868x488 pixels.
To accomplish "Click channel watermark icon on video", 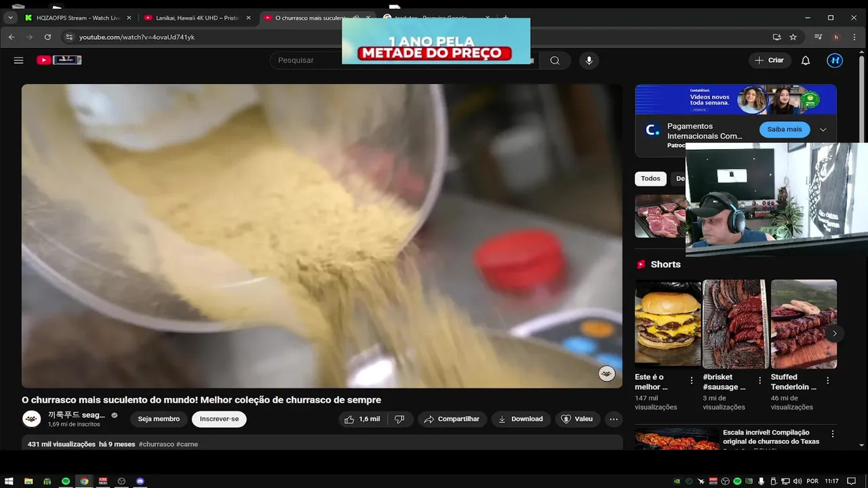I will (606, 373).
